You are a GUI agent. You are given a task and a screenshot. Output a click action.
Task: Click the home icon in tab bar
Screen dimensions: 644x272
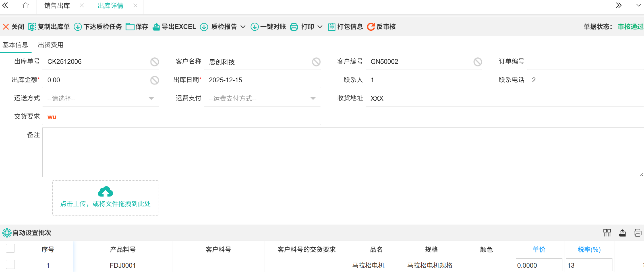pos(26,6)
